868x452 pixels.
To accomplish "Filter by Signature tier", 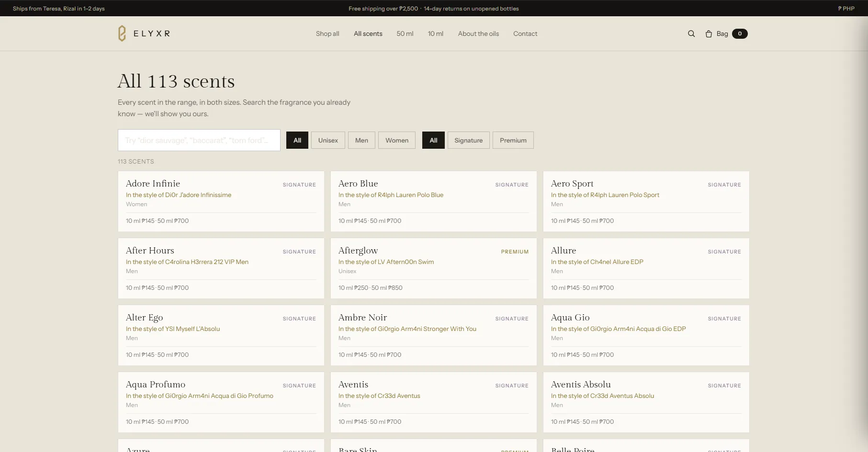I will (468, 140).
